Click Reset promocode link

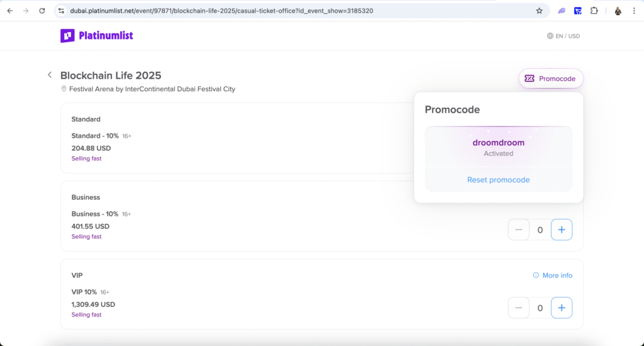498,180
